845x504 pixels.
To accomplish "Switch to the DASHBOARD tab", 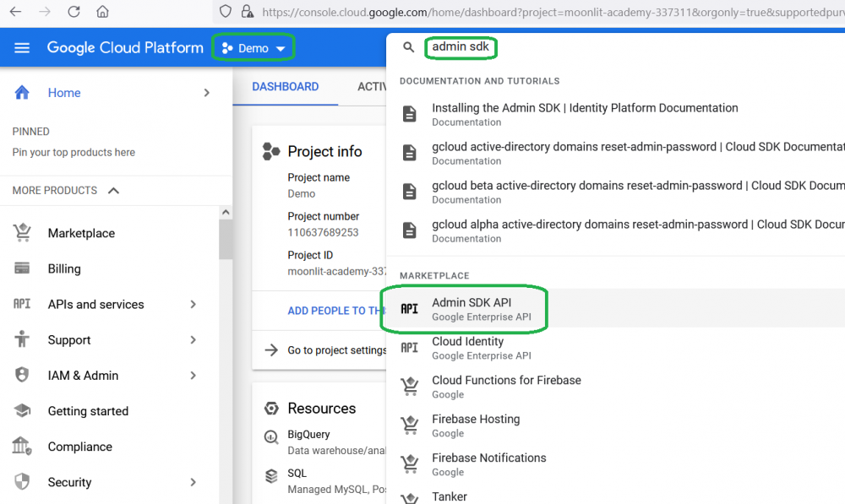I will [285, 87].
